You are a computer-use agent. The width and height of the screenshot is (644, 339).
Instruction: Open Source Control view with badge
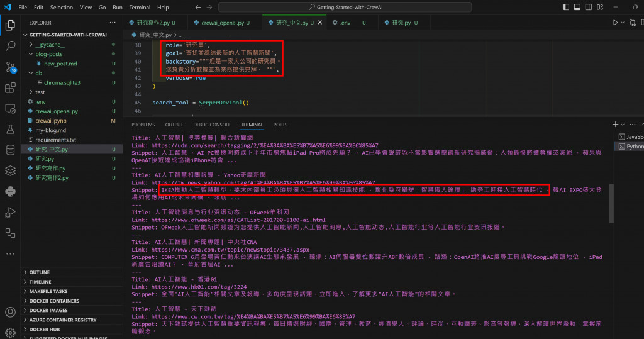coord(10,67)
